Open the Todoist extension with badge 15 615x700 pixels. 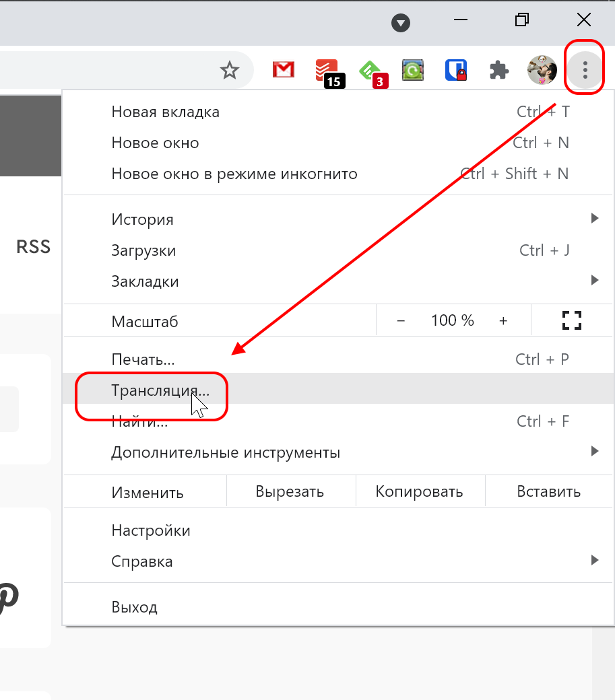[x=328, y=71]
